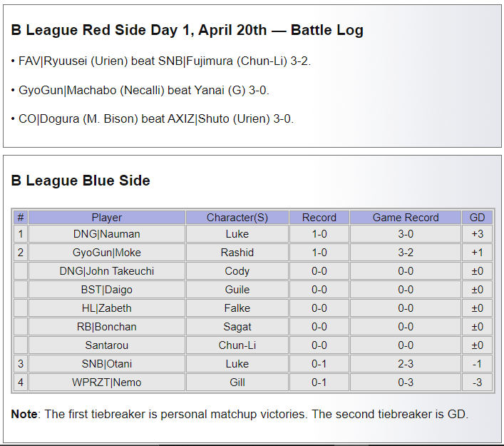Click the Game Record column header
504x446 pixels.
coord(406,218)
